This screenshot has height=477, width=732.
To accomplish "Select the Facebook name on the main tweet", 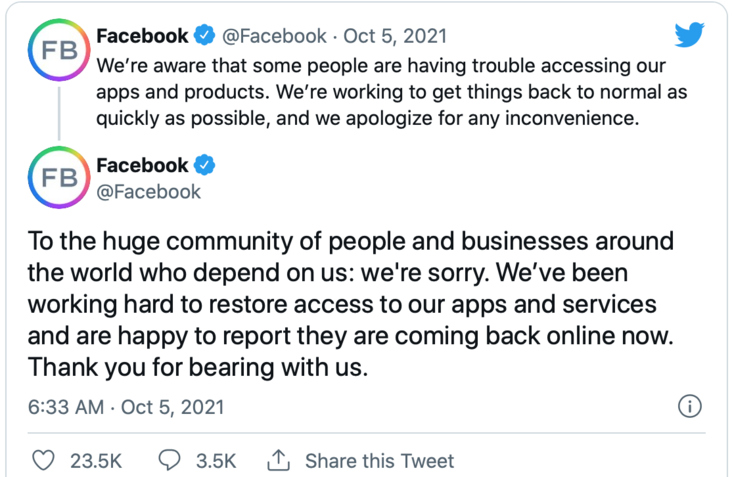I will point(142,165).
